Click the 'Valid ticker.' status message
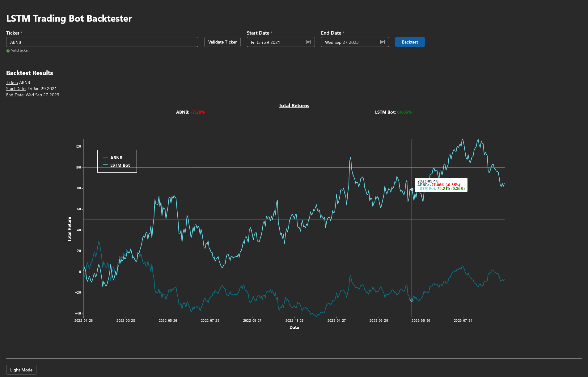Viewport: 588px width, 377px height. point(20,50)
